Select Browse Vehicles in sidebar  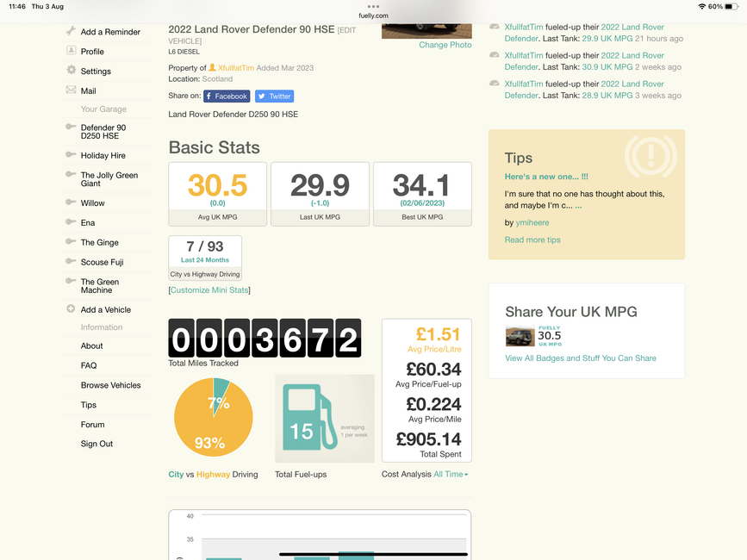point(110,385)
